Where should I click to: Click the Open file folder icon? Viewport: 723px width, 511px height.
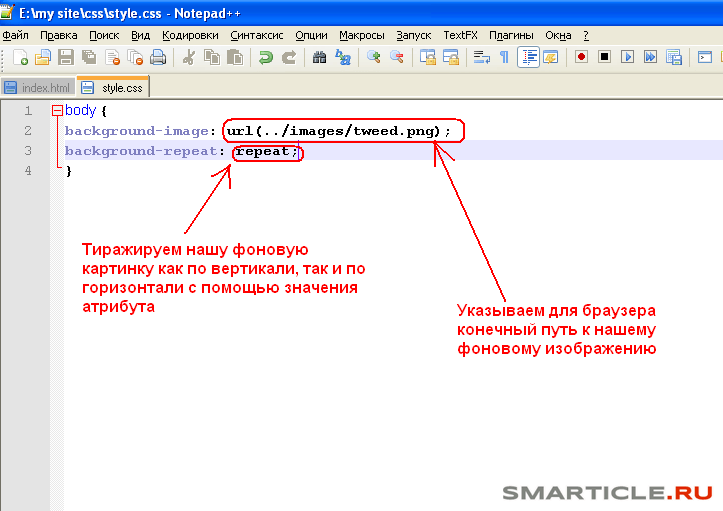click(43, 58)
